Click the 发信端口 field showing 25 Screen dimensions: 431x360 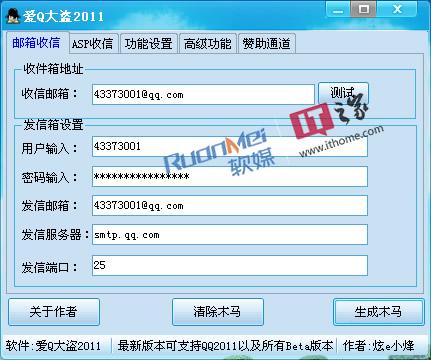tap(230, 265)
